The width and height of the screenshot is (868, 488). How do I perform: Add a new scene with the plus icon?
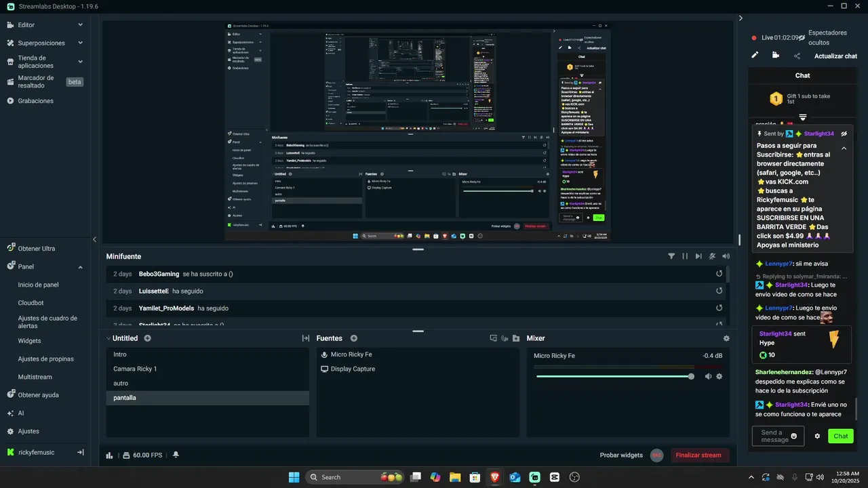coord(147,338)
